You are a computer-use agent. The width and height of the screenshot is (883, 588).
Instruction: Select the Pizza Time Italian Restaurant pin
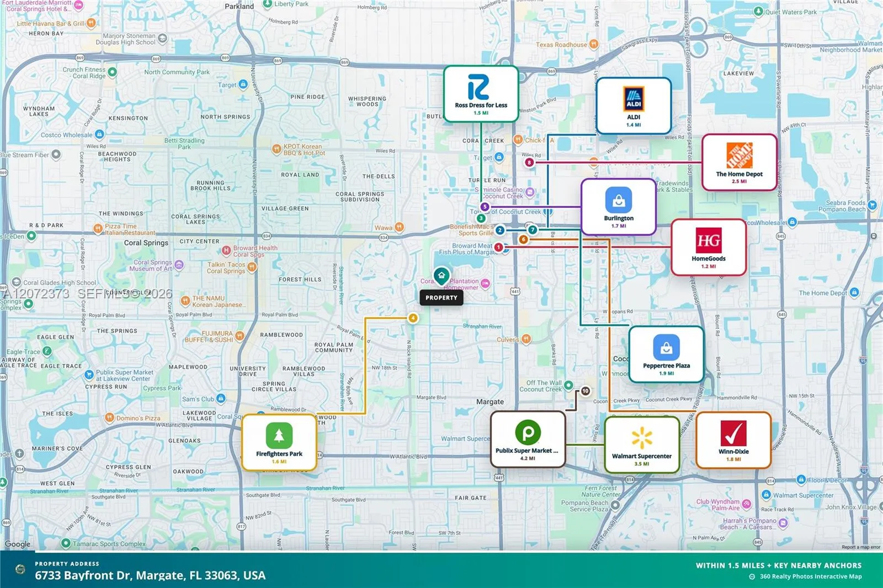(x=98, y=228)
